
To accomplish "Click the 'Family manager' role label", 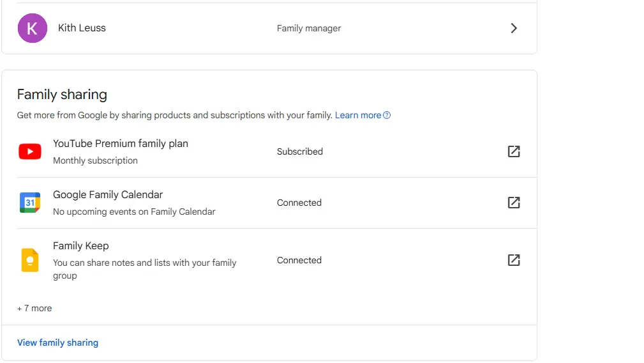I will click(309, 28).
